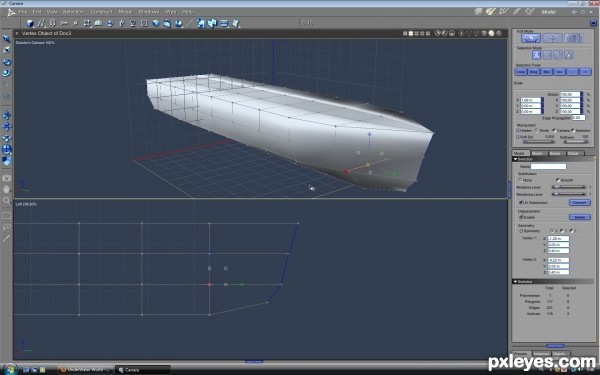Image resolution: width=600 pixels, height=375 pixels.
Task: Enable the Soft Sel checkbox
Action: tap(518, 137)
